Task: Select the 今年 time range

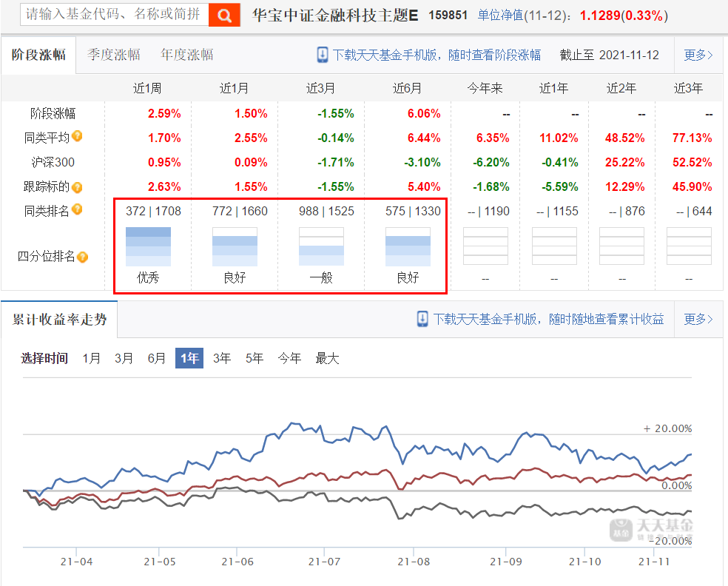Action: (289, 358)
